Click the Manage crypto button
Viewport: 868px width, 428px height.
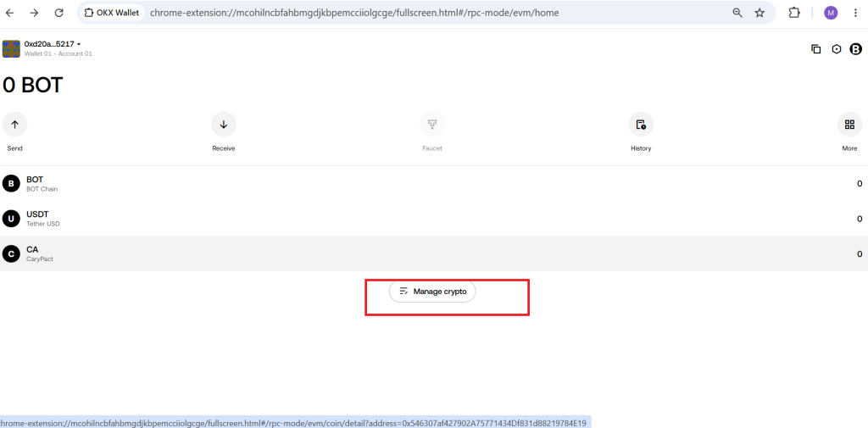432,292
